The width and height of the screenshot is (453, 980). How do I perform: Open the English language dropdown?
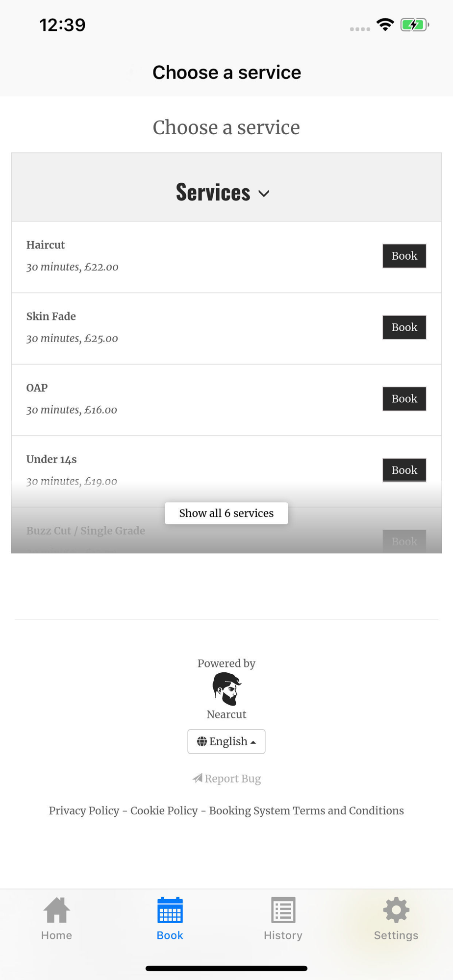coord(226,741)
